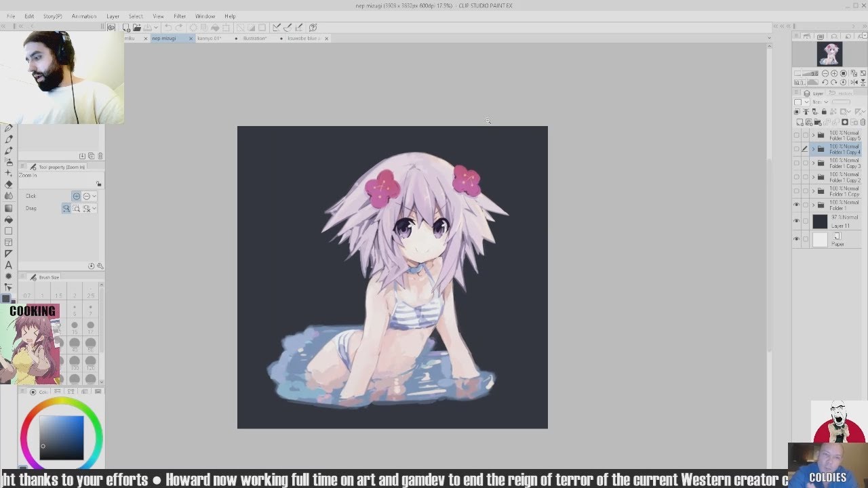Show the Folder 1 Copy 2 layer
868x488 pixels.
796,178
